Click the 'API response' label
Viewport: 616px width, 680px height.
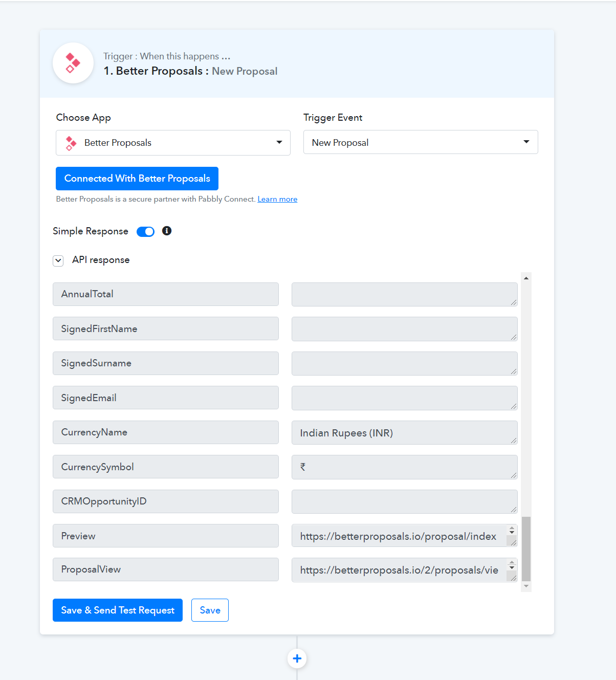(101, 260)
